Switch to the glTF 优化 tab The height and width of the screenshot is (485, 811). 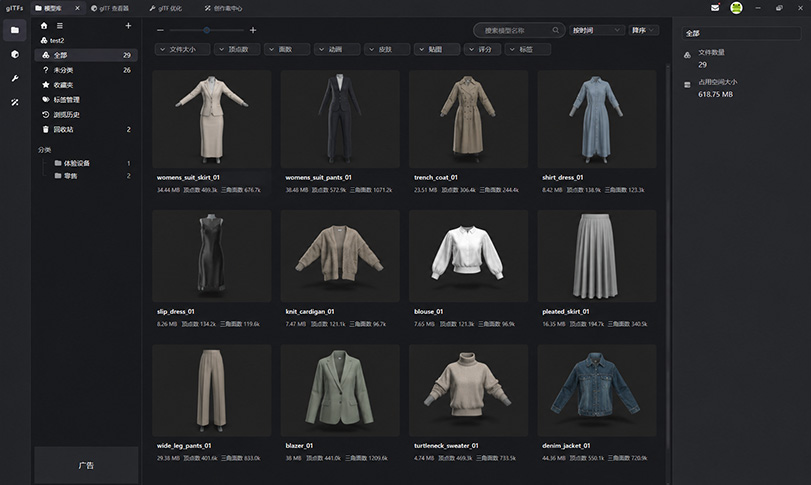tap(166, 8)
